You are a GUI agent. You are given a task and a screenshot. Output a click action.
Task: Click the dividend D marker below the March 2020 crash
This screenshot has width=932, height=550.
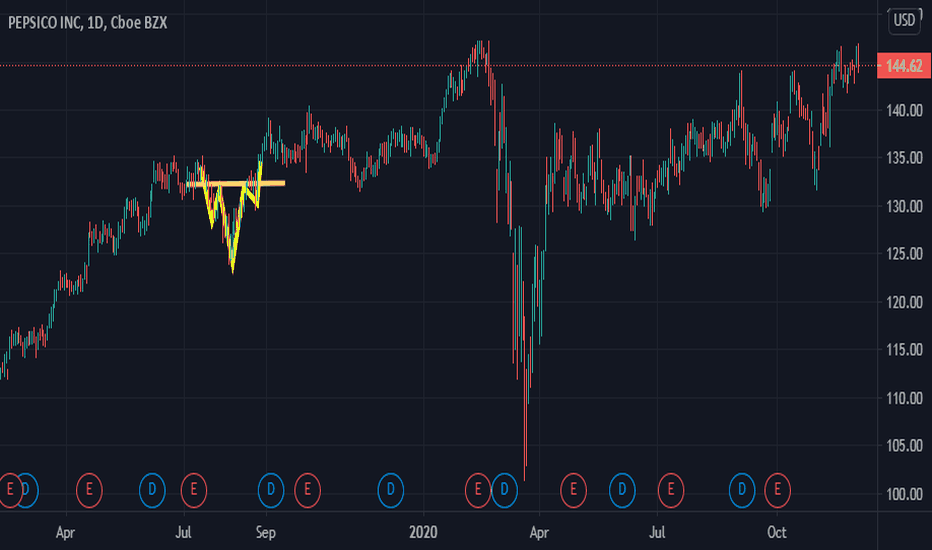pos(505,490)
